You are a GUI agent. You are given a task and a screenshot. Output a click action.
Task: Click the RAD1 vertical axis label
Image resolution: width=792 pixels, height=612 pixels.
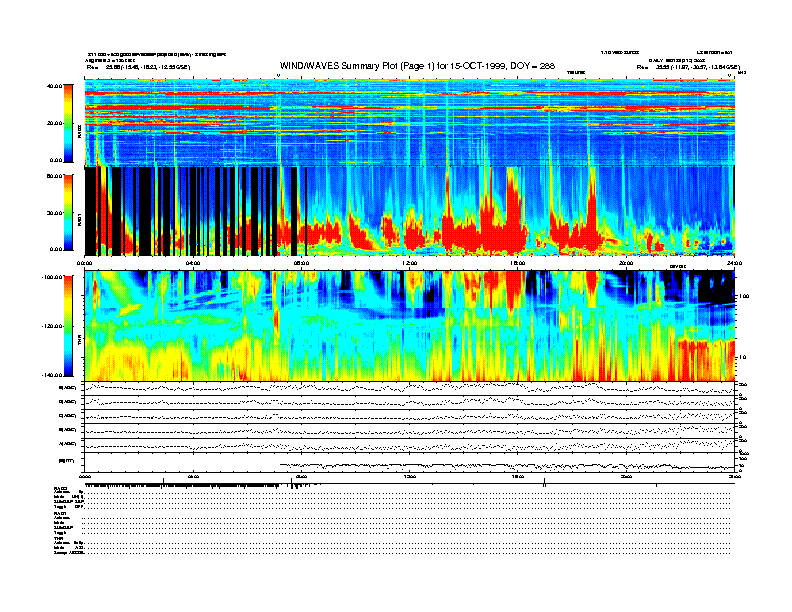[79, 219]
